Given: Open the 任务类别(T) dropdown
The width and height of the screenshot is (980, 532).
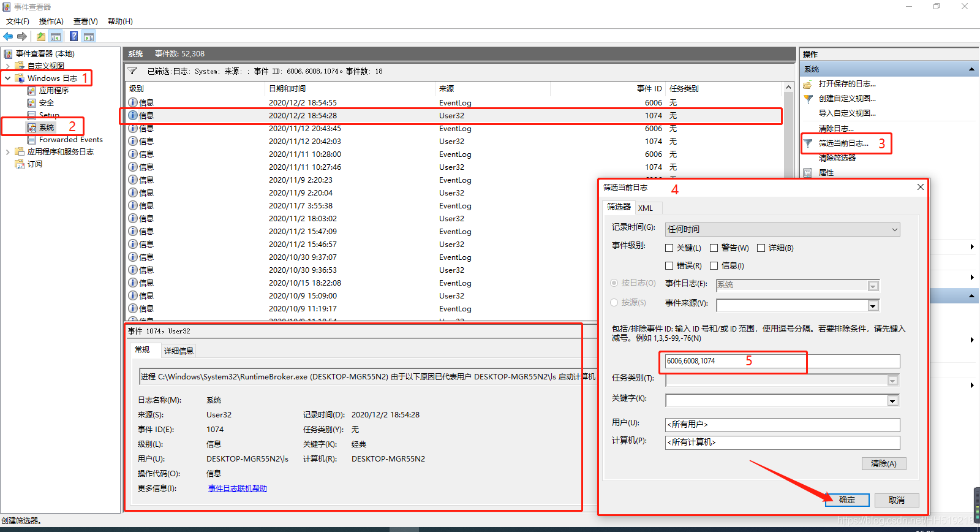Looking at the screenshot, I should pyautogui.click(x=783, y=380).
